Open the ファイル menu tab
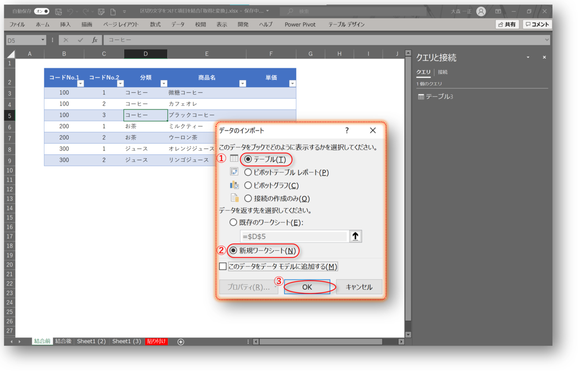The width and height of the screenshot is (582, 392). [x=17, y=24]
